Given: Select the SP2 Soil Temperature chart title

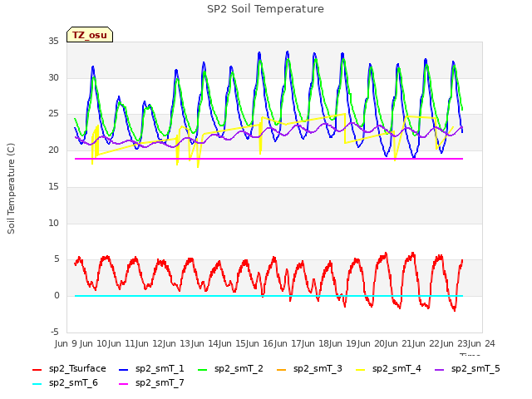Looking at the screenshot, I should click(265, 9).
